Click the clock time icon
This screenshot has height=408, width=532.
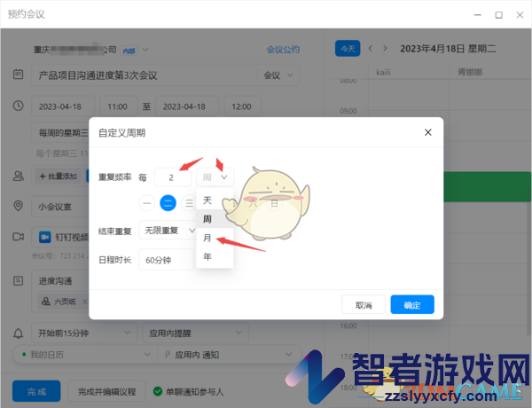19,106
